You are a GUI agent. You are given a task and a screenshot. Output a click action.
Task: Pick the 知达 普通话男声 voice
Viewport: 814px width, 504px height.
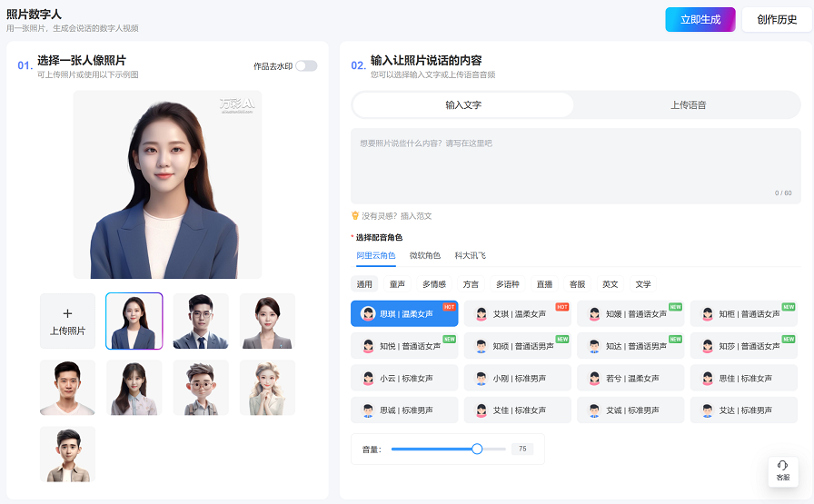pos(630,346)
